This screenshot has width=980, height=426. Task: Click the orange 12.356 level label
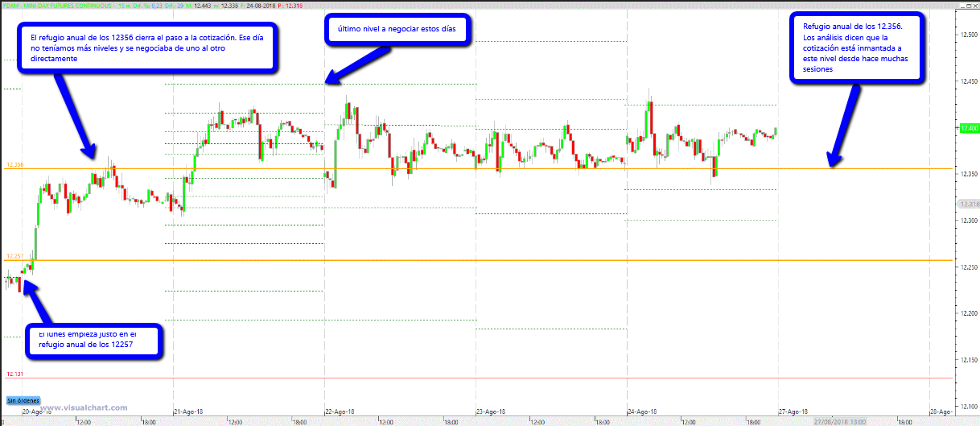click(15, 165)
